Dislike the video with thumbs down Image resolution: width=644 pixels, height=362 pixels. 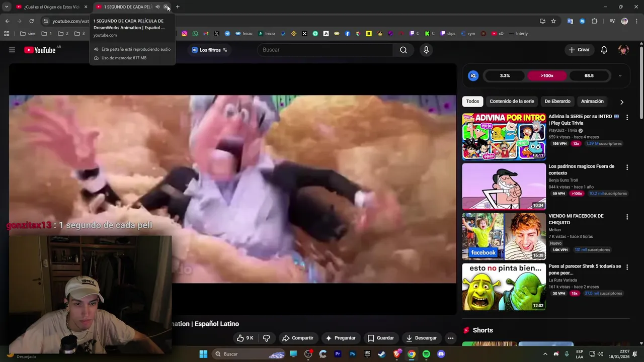(x=267, y=338)
